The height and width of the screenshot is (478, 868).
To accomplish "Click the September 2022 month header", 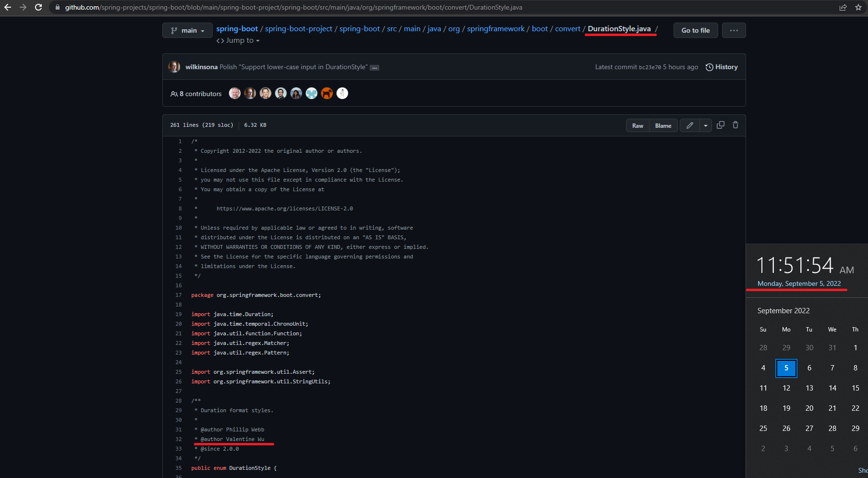I will 784,311.
